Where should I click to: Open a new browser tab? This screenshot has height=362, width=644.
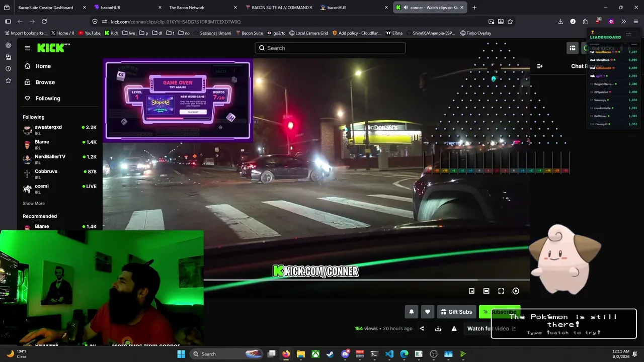474,8
